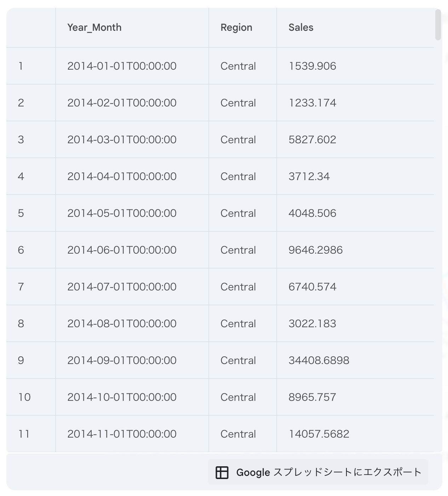Select sales value 1539.906
Screen dimensions: 448x496
[312, 66]
